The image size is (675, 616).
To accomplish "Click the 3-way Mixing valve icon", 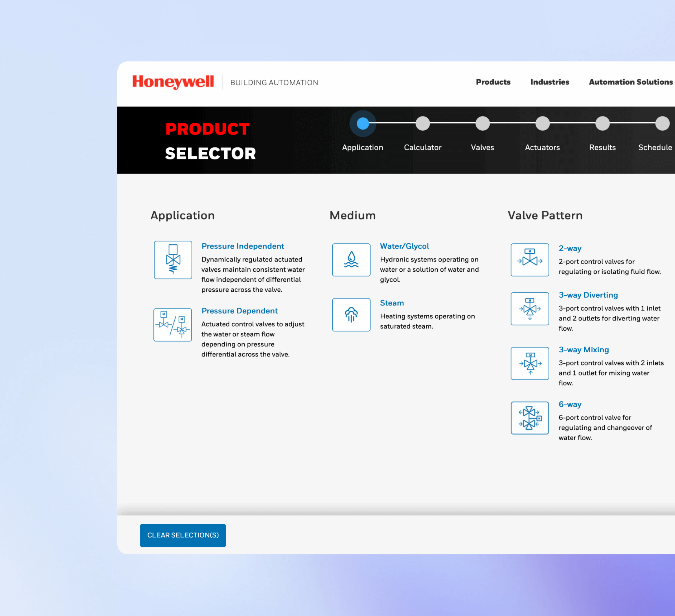I will (530, 364).
